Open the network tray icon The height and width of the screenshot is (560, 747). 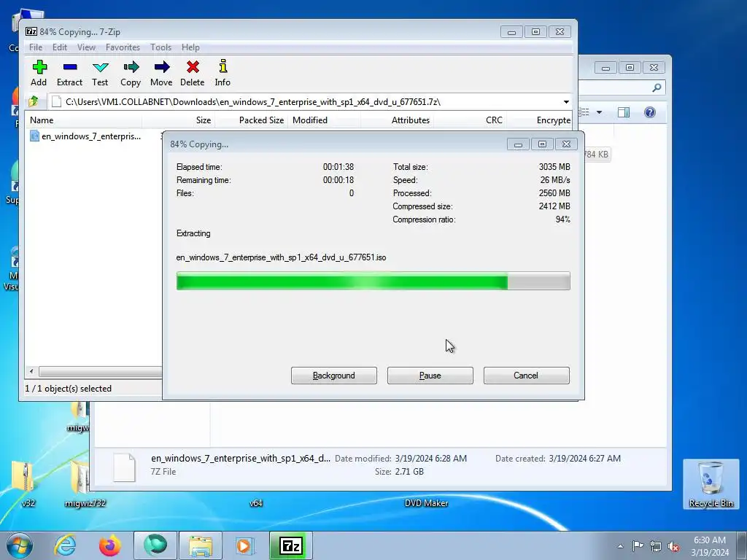point(656,546)
